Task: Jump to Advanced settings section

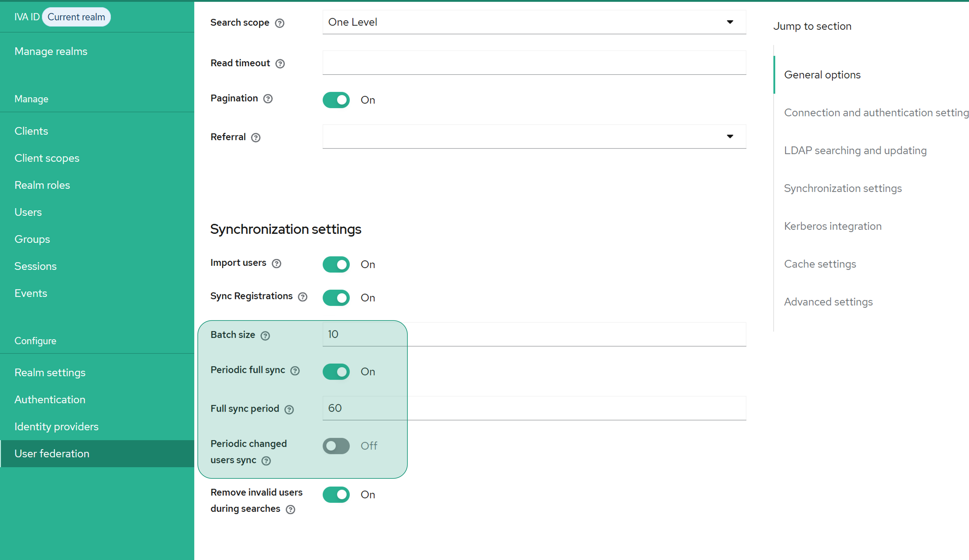Action: (x=828, y=302)
